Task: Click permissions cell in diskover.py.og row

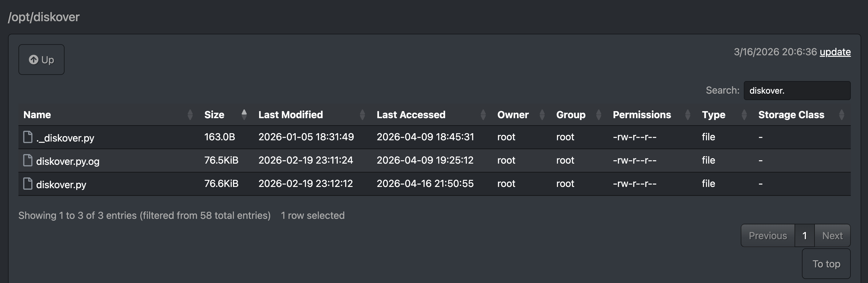Action: [x=634, y=160]
